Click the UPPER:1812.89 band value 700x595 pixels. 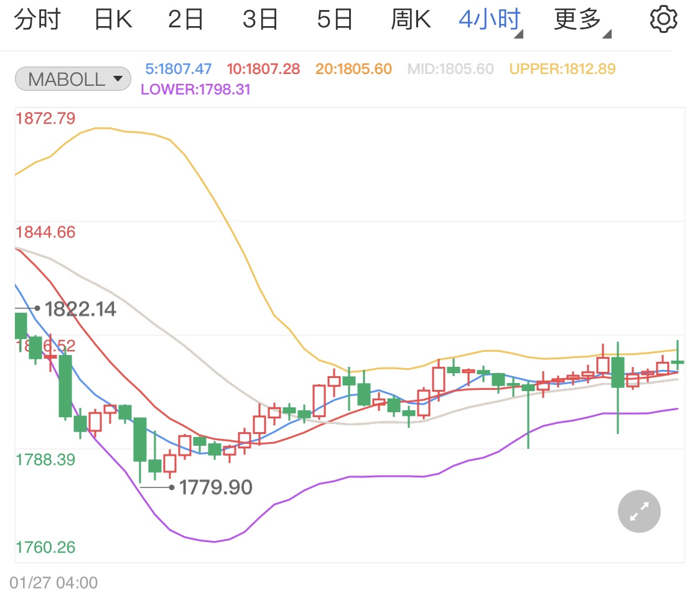[x=562, y=68]
